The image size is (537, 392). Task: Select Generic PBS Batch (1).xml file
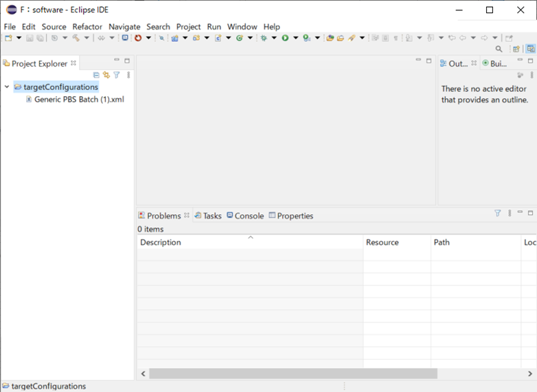tap(78, 100)
